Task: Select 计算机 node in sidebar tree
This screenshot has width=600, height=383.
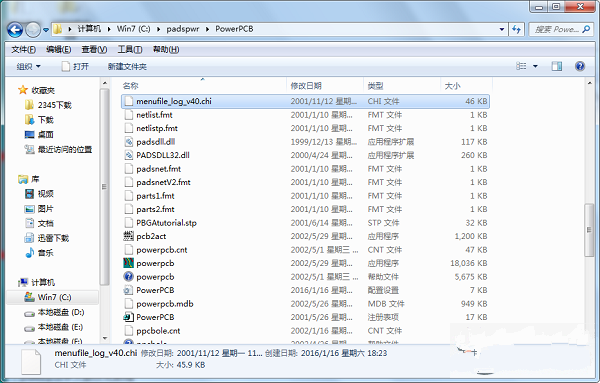Action: tap(36, 282)
